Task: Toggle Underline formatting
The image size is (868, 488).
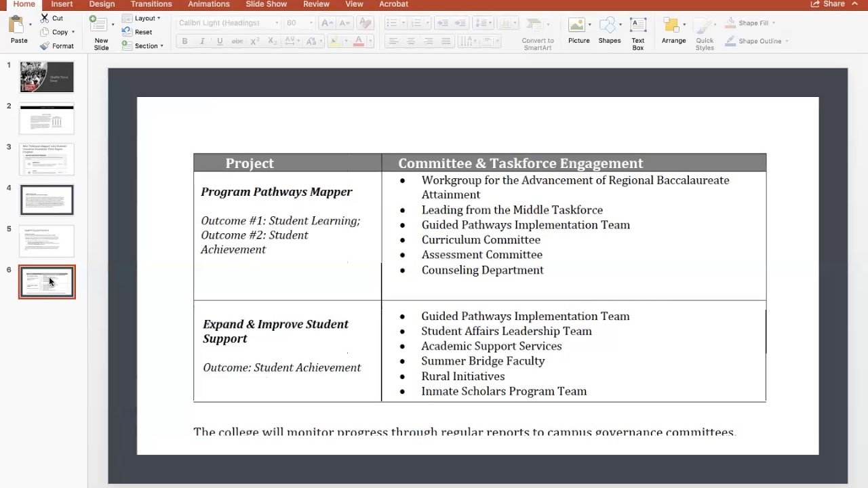Action: (220, 41)
